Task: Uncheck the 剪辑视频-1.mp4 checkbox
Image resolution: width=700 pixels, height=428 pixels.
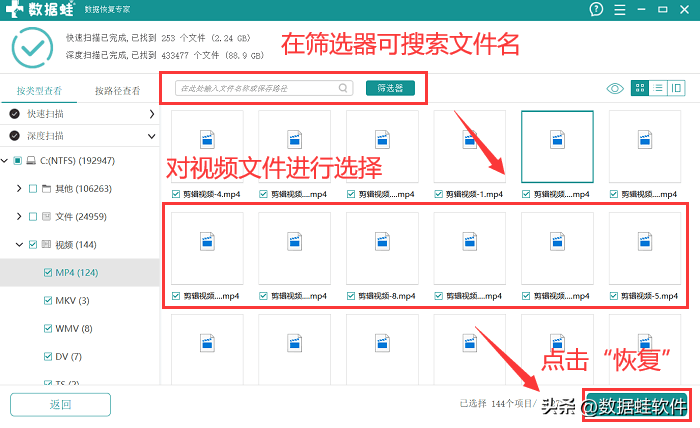Action: pos(438,194)
